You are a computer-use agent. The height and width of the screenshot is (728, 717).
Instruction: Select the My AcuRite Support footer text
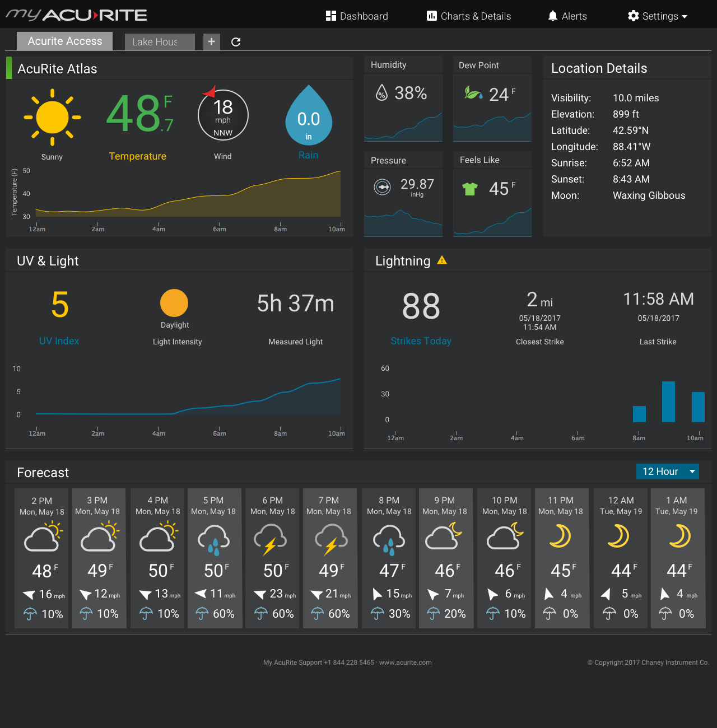pos(347,662)
